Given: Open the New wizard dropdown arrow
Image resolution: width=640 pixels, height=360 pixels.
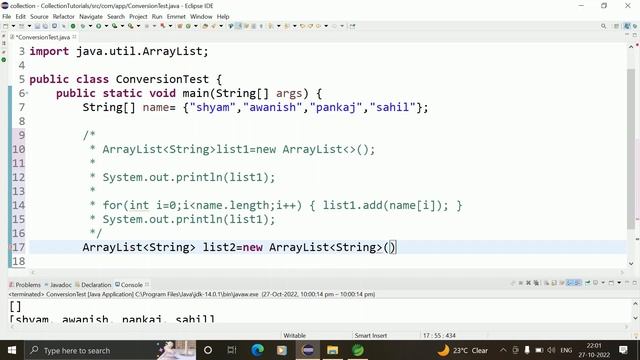Looking at the screenshot, I should pyautogui.click(x=13, y=26).
